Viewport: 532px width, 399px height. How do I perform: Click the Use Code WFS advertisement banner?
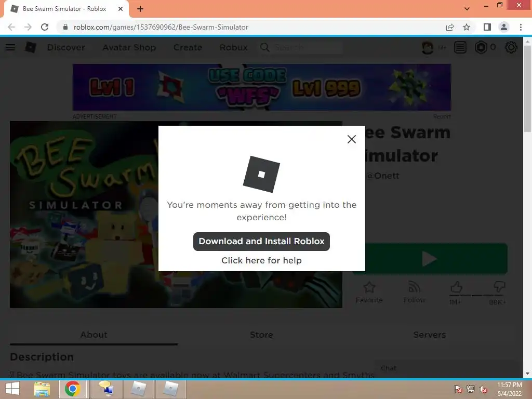pyautogui.click(x=262, y=87)
